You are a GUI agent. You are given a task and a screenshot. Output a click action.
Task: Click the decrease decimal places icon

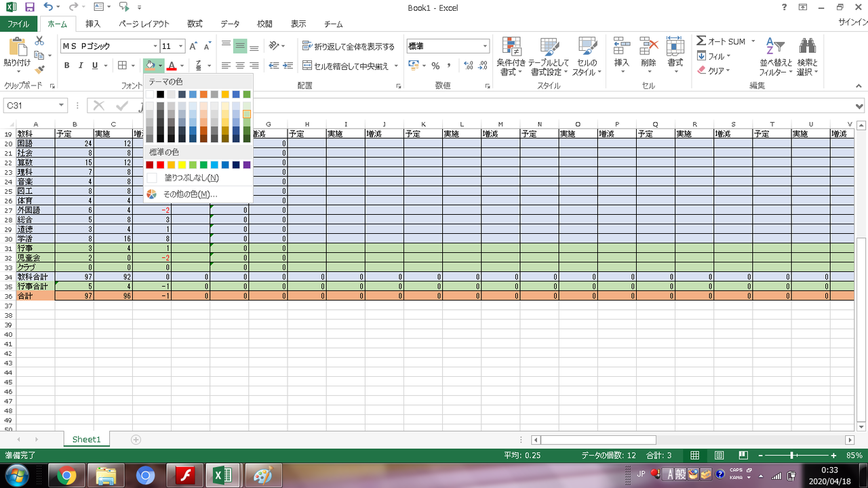point(482,66)
